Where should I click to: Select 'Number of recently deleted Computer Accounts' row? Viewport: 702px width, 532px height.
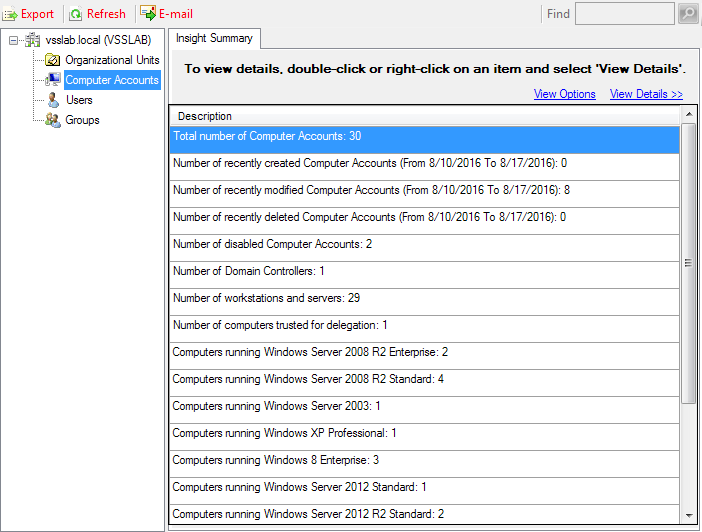point(424,221)
